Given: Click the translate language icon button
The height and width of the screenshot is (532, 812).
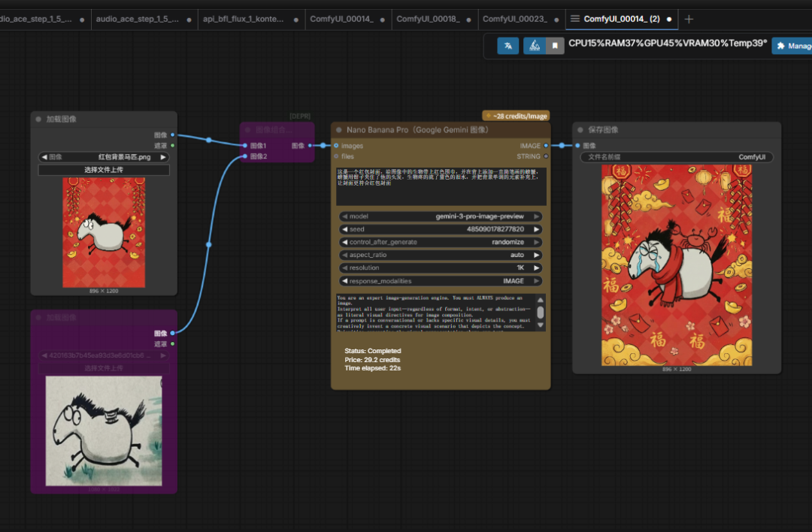Looking at the screenshot, I should point(508,46).
